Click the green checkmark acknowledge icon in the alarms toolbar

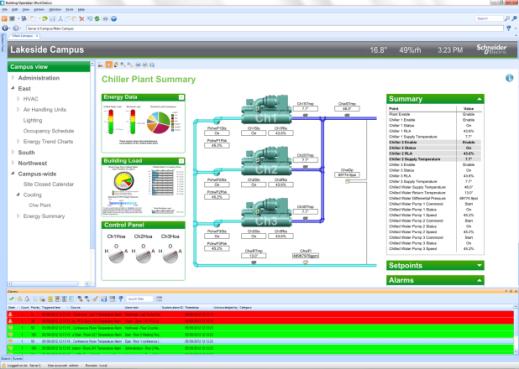click(12, 299)
